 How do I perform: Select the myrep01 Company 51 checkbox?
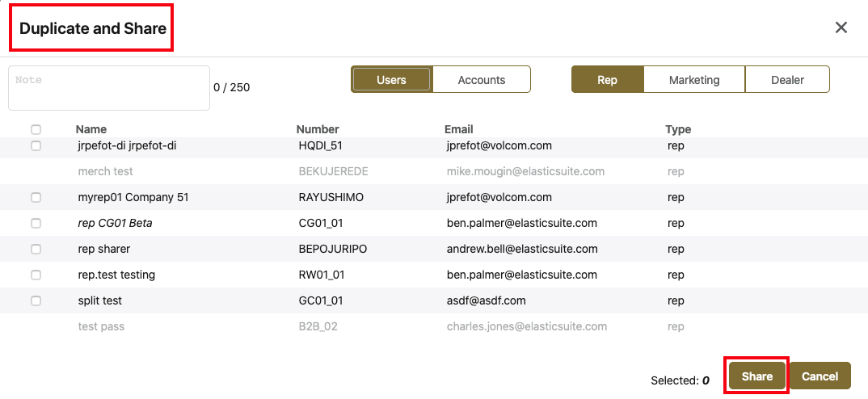click(36, 197)
